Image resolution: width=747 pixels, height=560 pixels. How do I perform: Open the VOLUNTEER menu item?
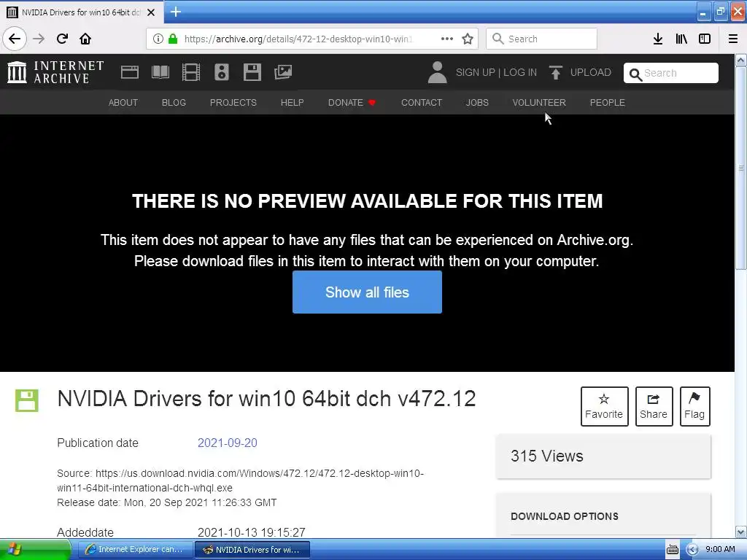pos(539,102)
